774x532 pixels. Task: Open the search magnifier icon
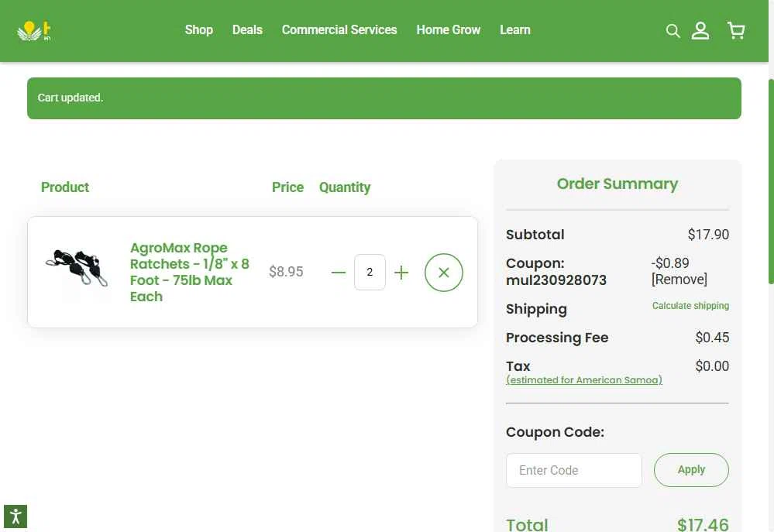click(673, 31)
